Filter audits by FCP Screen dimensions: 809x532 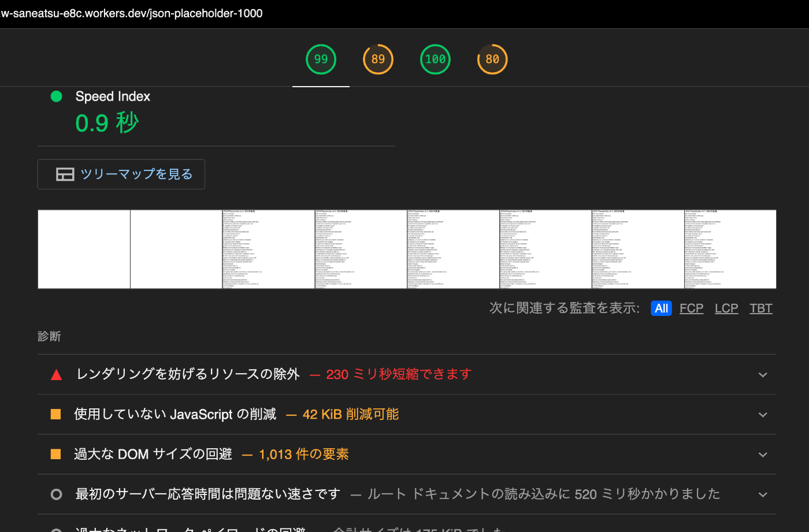point(691,308)
